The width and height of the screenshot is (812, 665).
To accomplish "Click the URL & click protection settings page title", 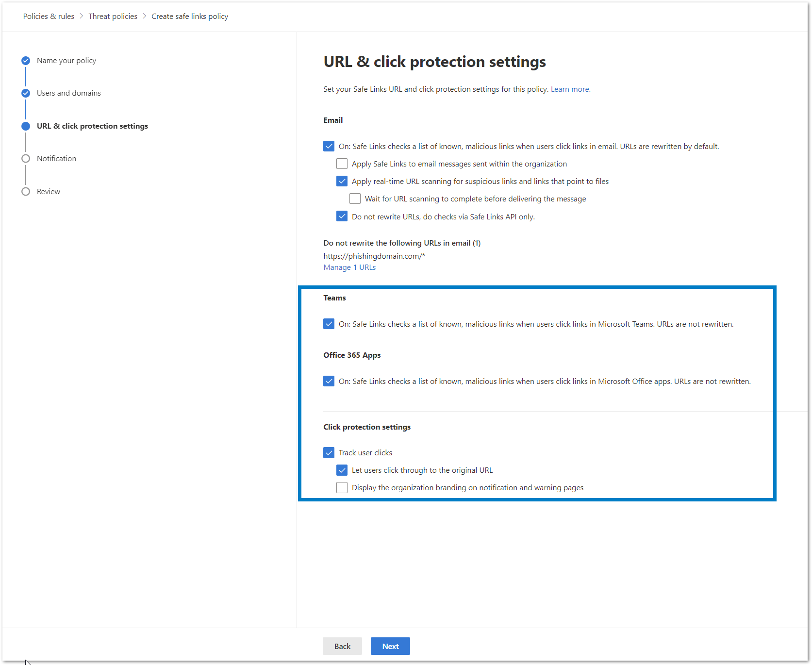I will 435,62.
